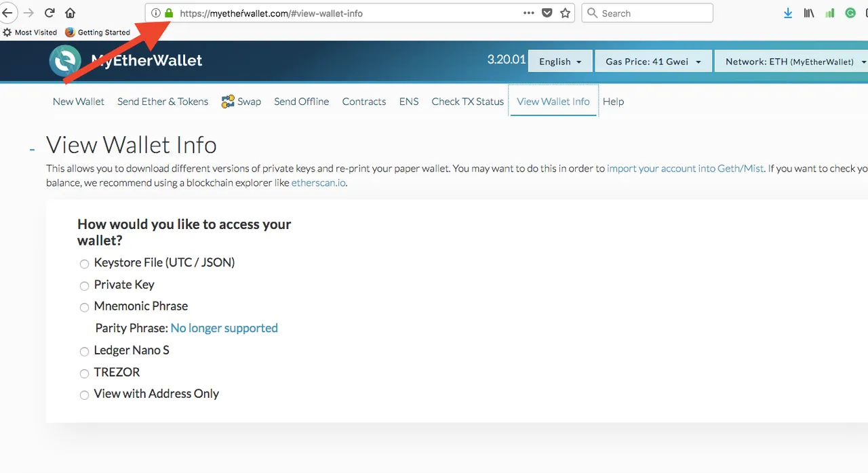Open the etherscan.io link
868x473 pixels.
pos(319,182)
